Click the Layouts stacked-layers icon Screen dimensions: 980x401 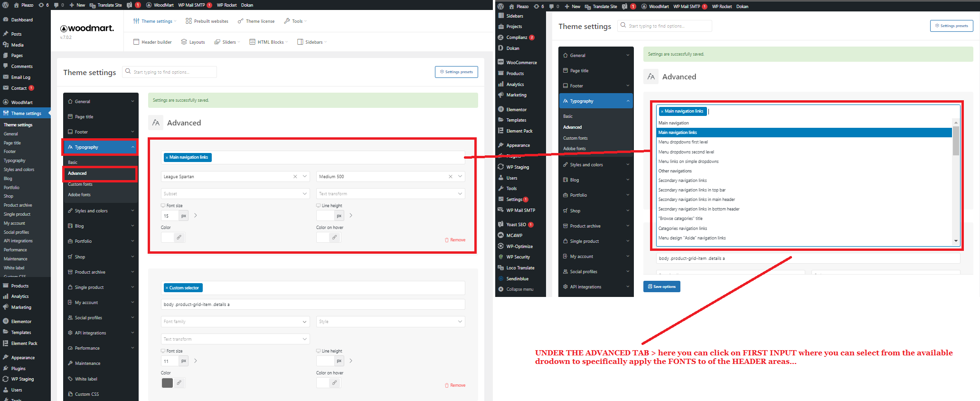point(184,42)
